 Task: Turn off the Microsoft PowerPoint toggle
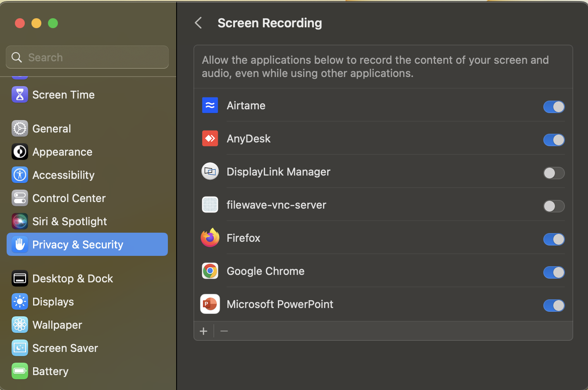(554, 306)
